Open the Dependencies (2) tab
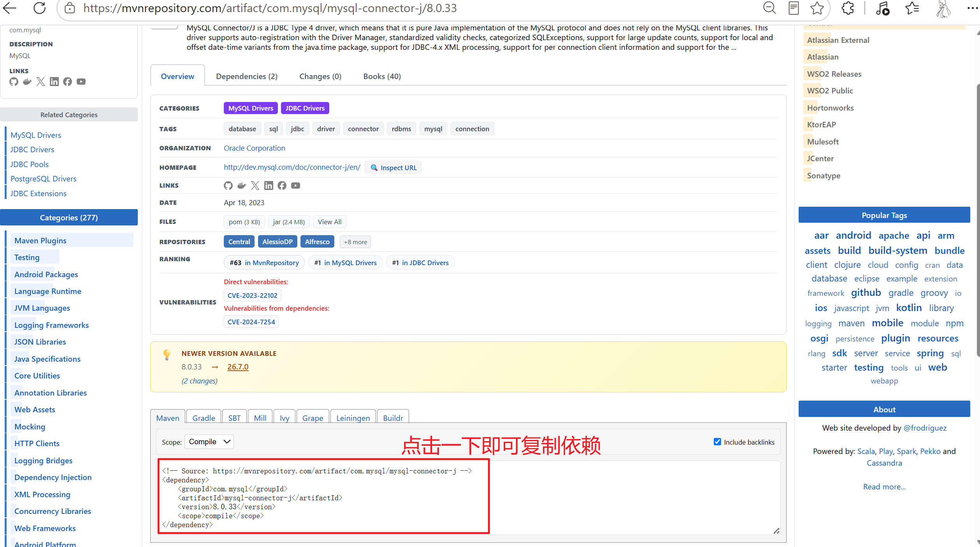 coord(247,76)
